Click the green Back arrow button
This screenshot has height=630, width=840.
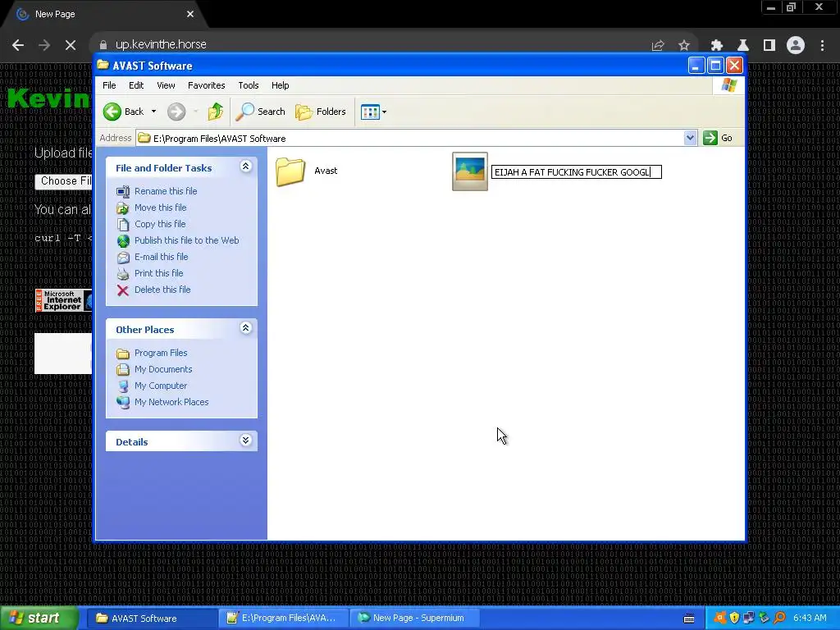coord(112,112)
